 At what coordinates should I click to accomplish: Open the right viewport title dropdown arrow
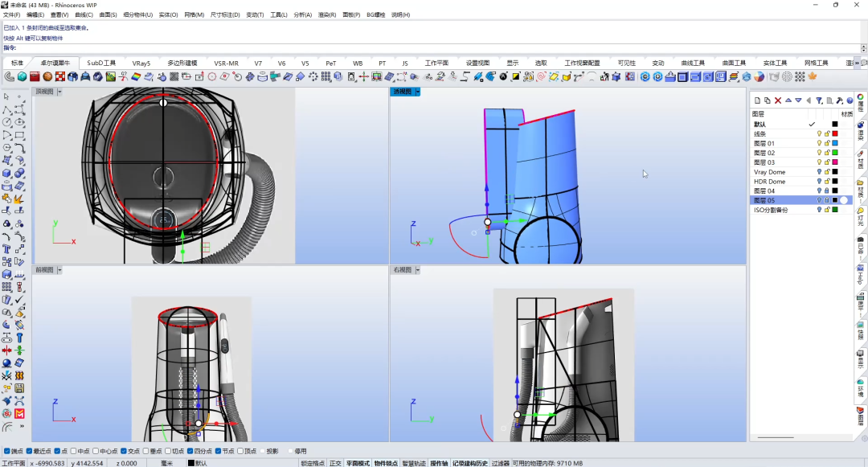(x=418, y=270)
